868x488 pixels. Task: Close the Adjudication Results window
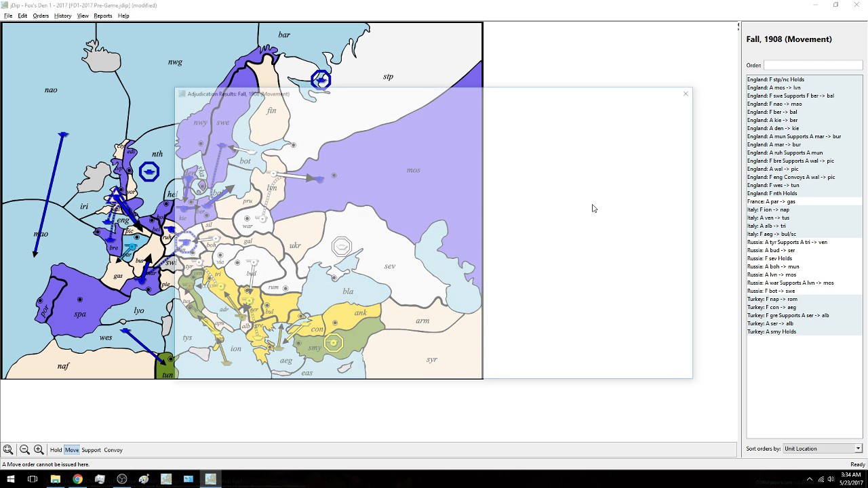686,94
